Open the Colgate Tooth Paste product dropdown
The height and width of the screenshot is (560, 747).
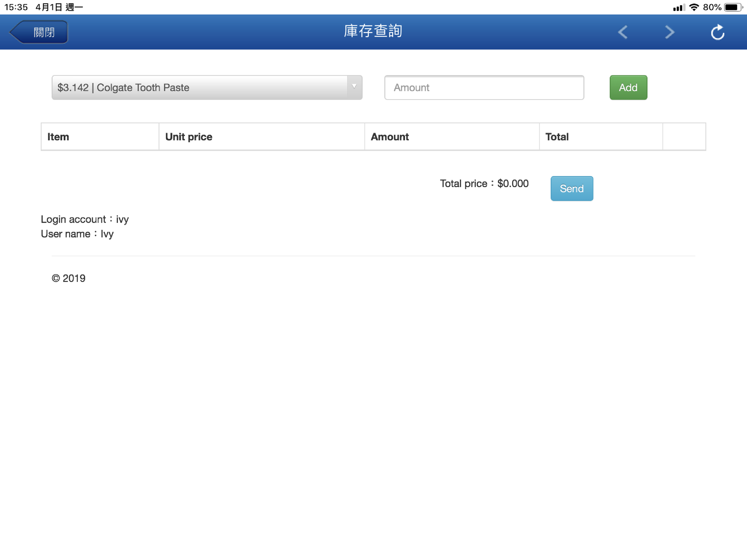click(207, 87)
